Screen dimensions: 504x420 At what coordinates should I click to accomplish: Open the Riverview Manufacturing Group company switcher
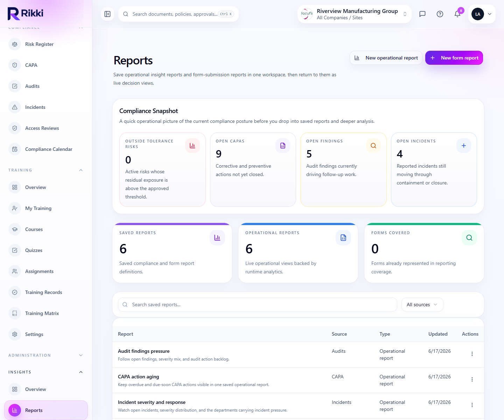pos(354,14)
